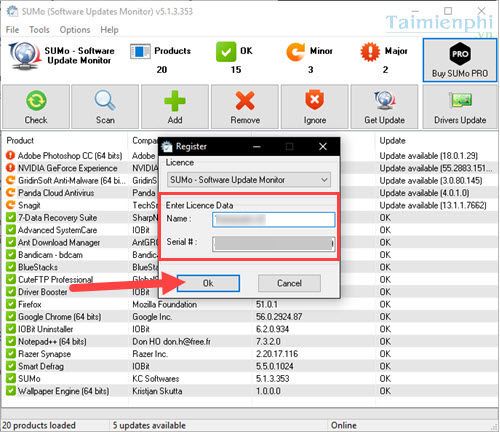Click major alert icon for Adobe Photoshop CC
This screenshot has width=500, height=432.
tap(11, 155)
